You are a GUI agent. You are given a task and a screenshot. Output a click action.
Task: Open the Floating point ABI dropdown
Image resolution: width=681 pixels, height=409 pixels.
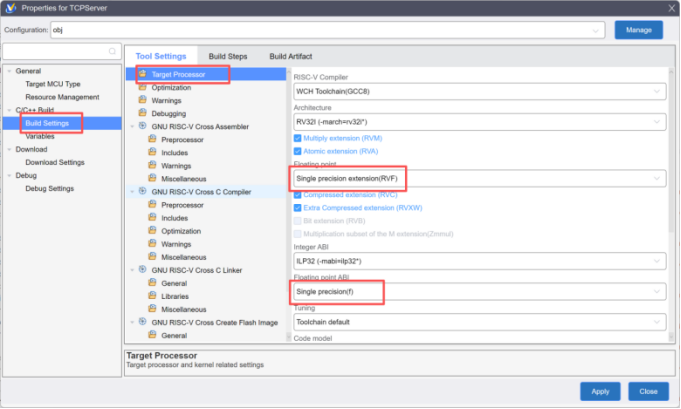tap(479, 291)
